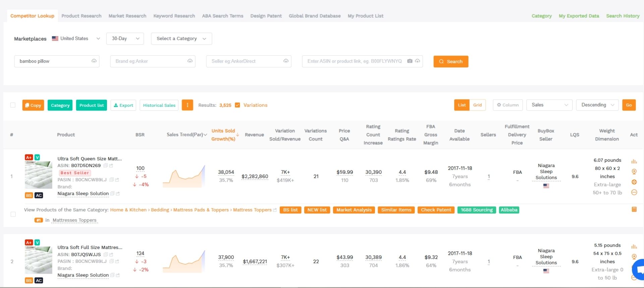Copy ASIN B07JQSWJJS using its copy icon
Screen dimensions: 644x288
(105, 255)
